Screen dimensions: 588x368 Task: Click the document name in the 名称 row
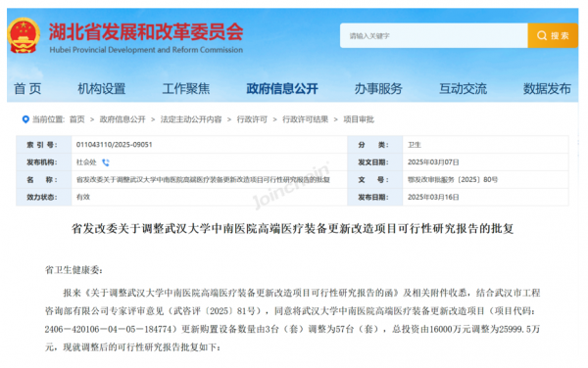(203, 180)
